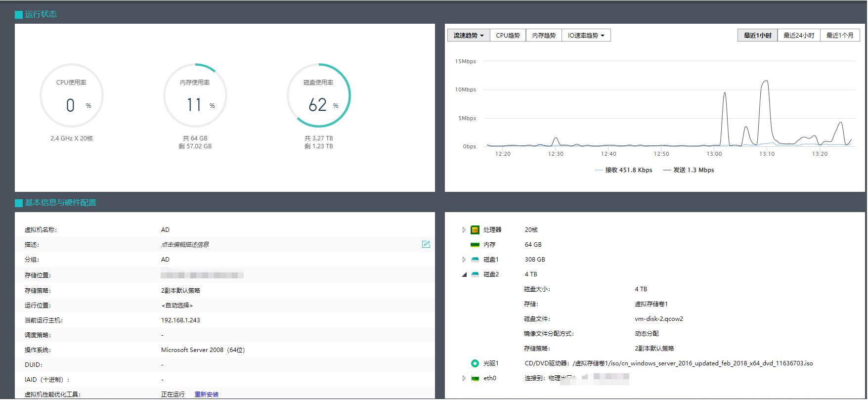Click the 共 3.27 TB disk text
The width and height of the screenshot is (868, 400).
click(319, 138)
